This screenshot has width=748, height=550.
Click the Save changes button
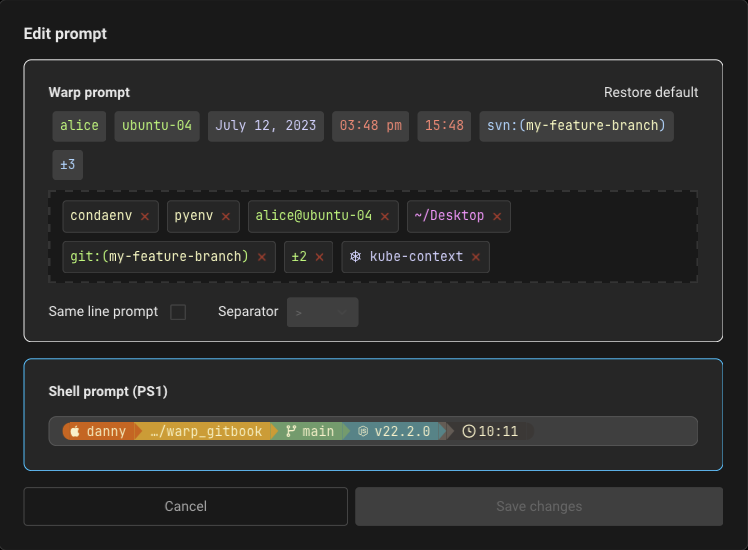point(539,507)
